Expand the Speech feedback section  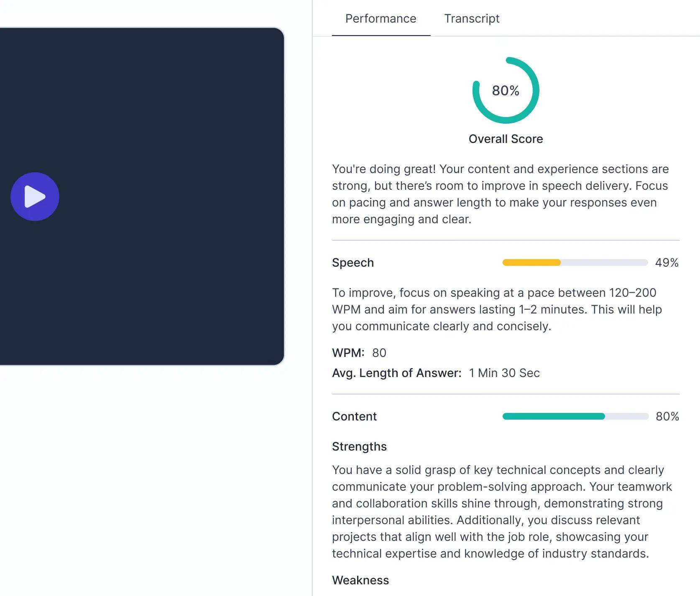click(353, 262)
